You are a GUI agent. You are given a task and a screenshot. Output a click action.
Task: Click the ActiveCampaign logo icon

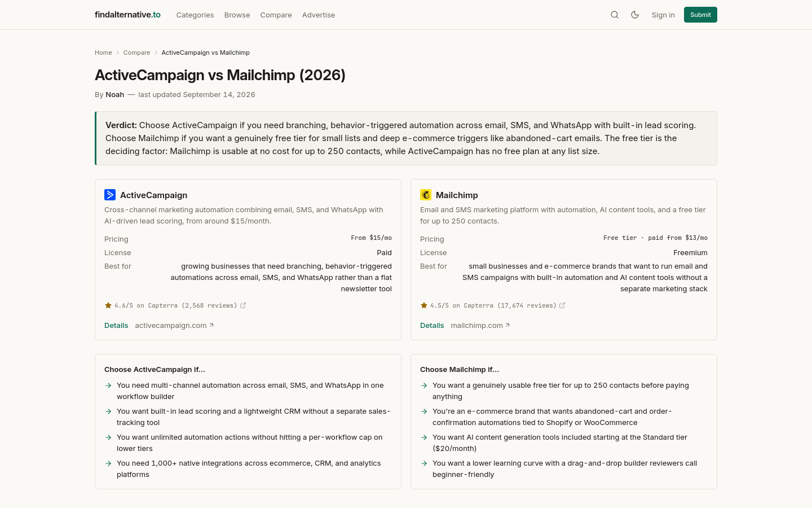click(x=110, y=195)
